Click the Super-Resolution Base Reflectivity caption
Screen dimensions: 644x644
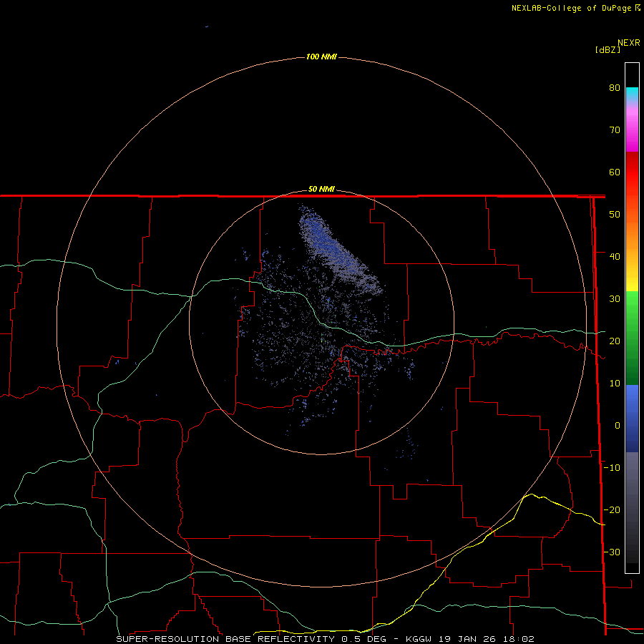point(325,639)
